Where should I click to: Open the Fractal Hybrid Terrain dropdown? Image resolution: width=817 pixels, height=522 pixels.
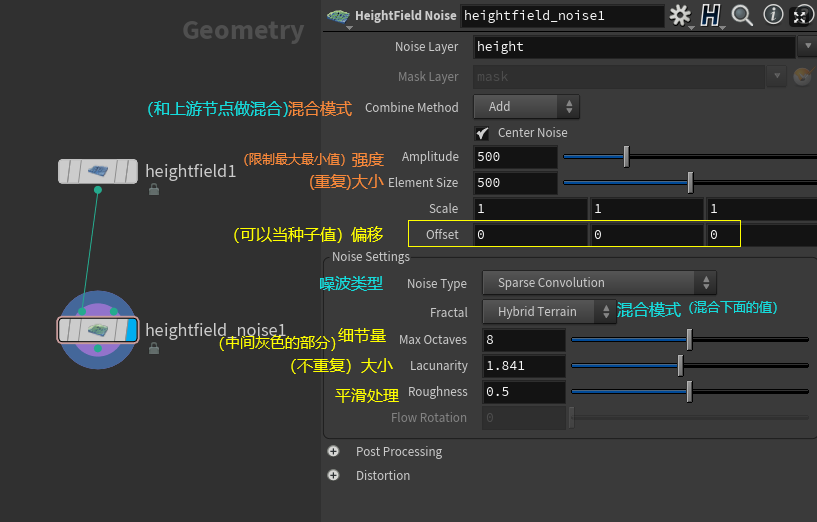[x=550, y=312]
